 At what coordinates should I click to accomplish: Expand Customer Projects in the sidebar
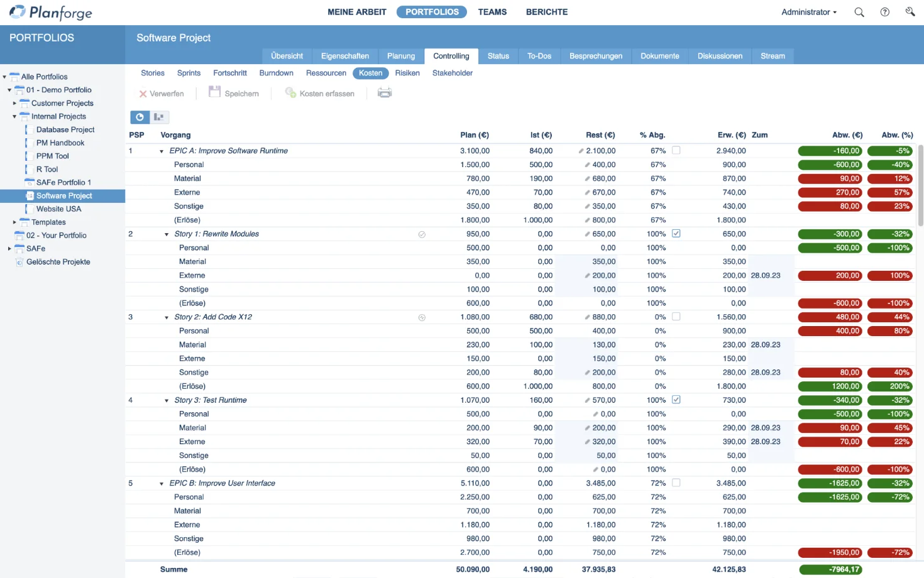click(15, 103)
